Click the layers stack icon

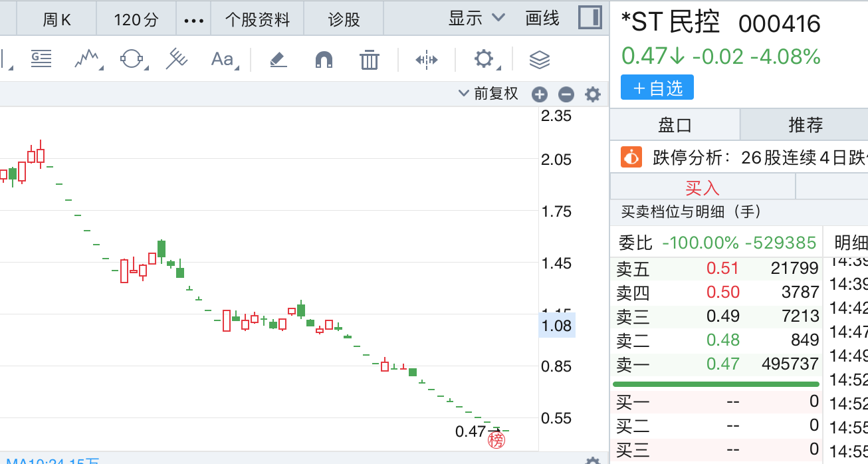(x=539, y=60)
